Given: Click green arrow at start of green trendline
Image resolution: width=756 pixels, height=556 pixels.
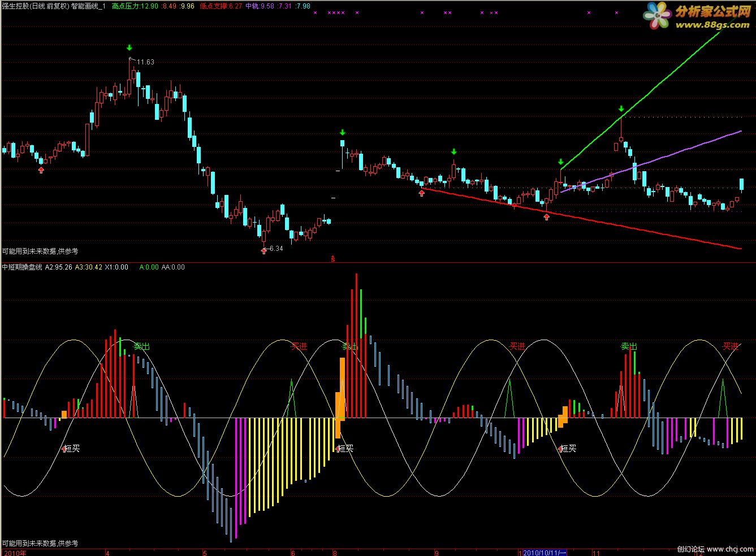Looking at the screenshot, I should coord(560,162).
